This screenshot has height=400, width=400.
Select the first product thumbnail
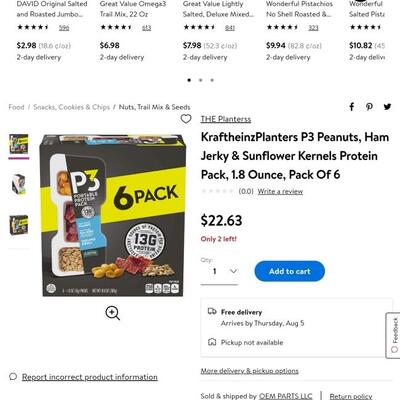coord(19,144)
